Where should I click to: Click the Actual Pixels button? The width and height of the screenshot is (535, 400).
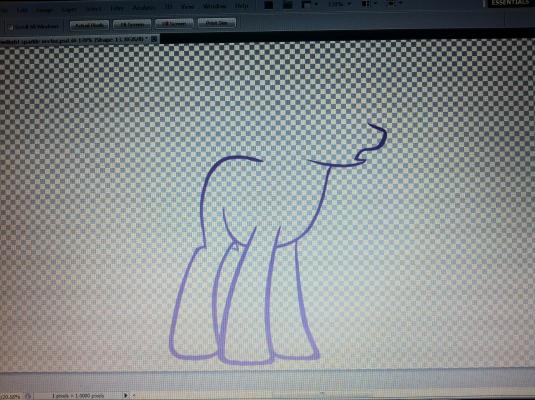tap(89, 25)
